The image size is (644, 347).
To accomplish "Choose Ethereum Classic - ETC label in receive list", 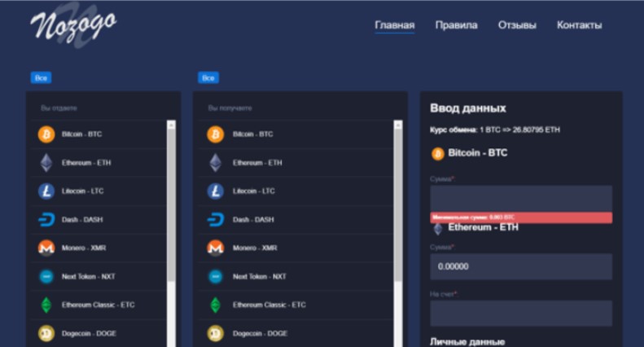I will (269, 305).
